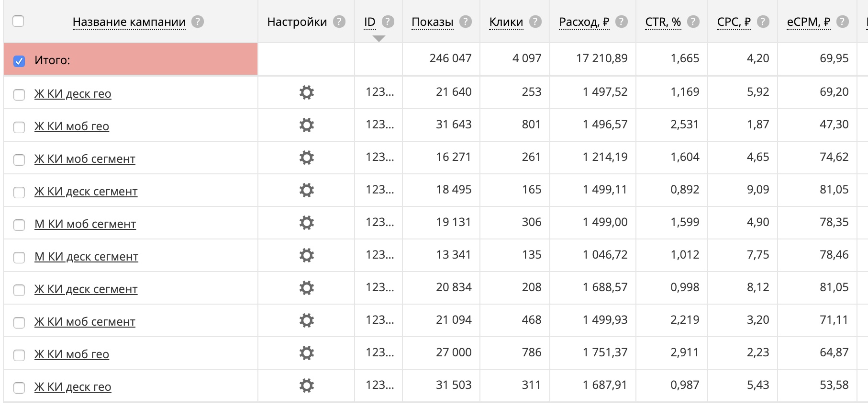Click help icon beside Настройки header
Viewport: 868px width, 409px height.
339,22
